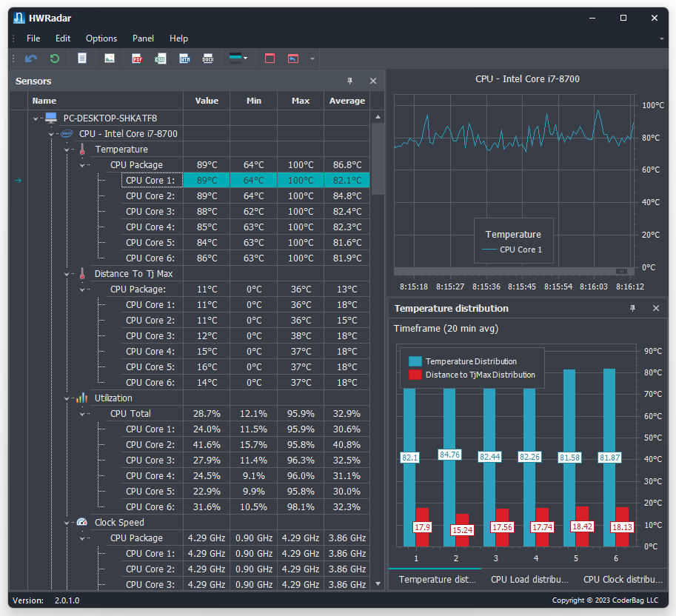The width and height of the screenshot is (676, 616).
Task: Export the report as HTM
Action: click(184, 58)
